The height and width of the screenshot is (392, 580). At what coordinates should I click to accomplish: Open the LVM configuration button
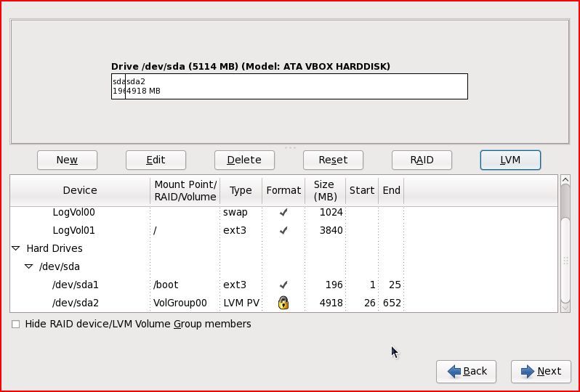pyautogui.click(x=510, y=160)
